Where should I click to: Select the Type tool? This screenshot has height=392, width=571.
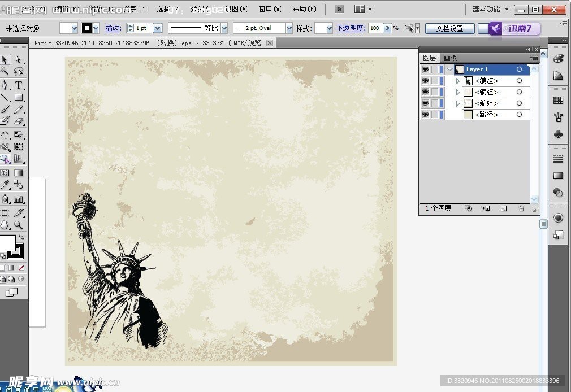click(x=19, y=85)
